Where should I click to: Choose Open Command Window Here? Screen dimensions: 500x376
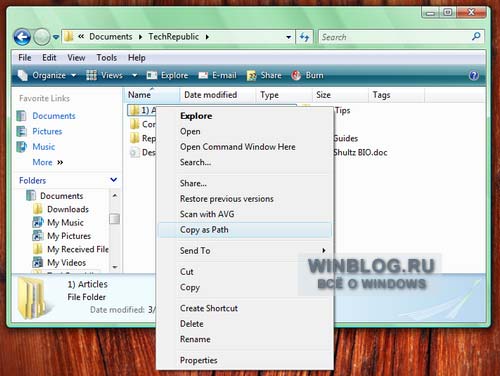245,147
